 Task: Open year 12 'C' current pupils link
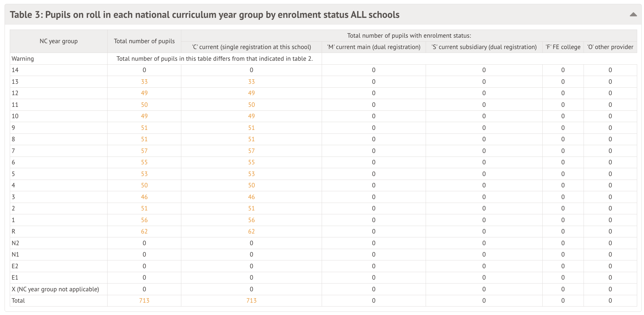(251, 93)
